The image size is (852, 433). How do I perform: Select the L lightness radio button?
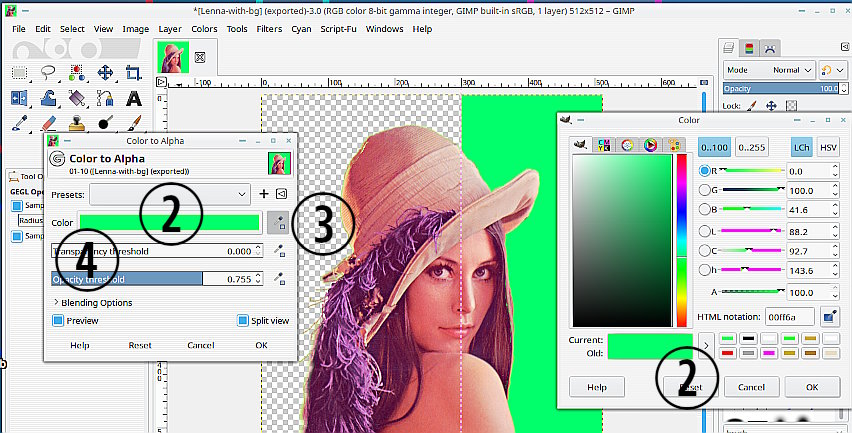coord(705,231)
